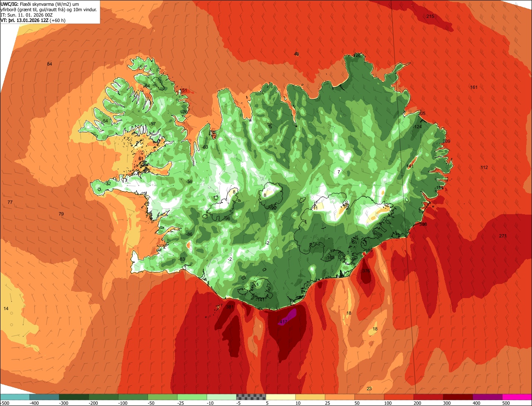Click the '161' flux value over the northeast ocean
Image resolution: width=532 pixels, height=406 pixels.
pos(474,87)
